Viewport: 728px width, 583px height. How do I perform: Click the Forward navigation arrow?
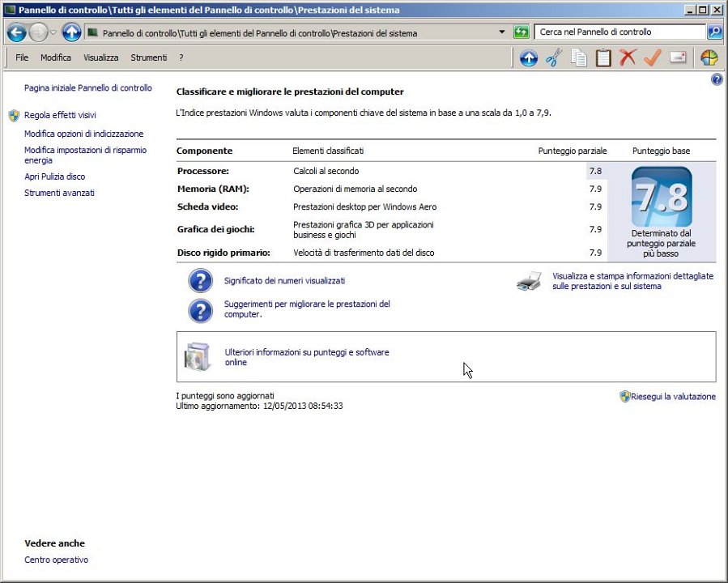coord(39,32)
